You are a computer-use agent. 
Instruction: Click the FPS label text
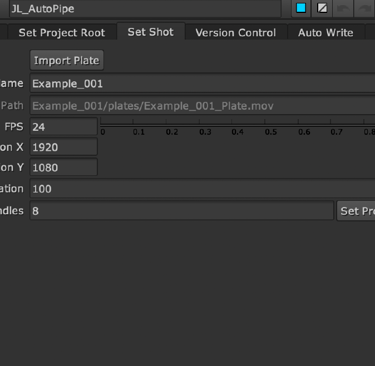pyautogui.click(x=14, y=127)
